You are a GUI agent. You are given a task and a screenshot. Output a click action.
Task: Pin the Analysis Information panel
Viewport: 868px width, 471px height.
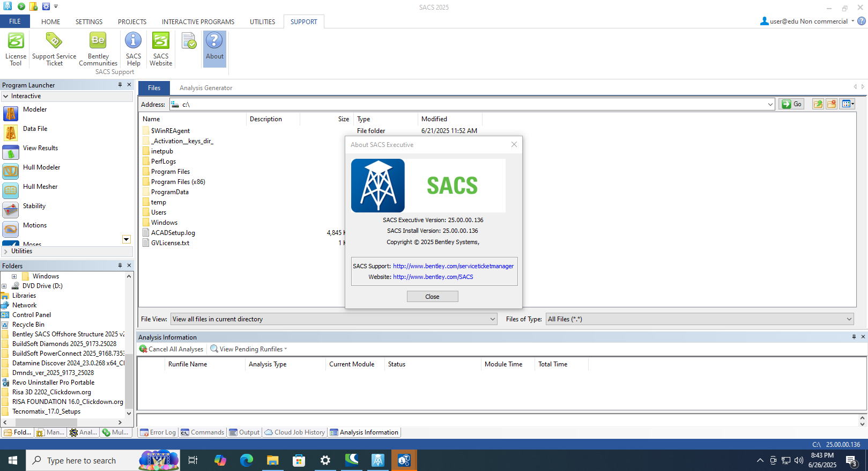tap(854, 337)
